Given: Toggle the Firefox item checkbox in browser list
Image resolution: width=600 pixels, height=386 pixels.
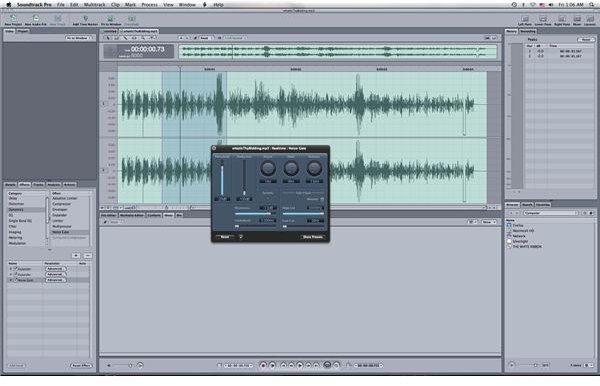Looking at the screenshot, I should 509,225.
